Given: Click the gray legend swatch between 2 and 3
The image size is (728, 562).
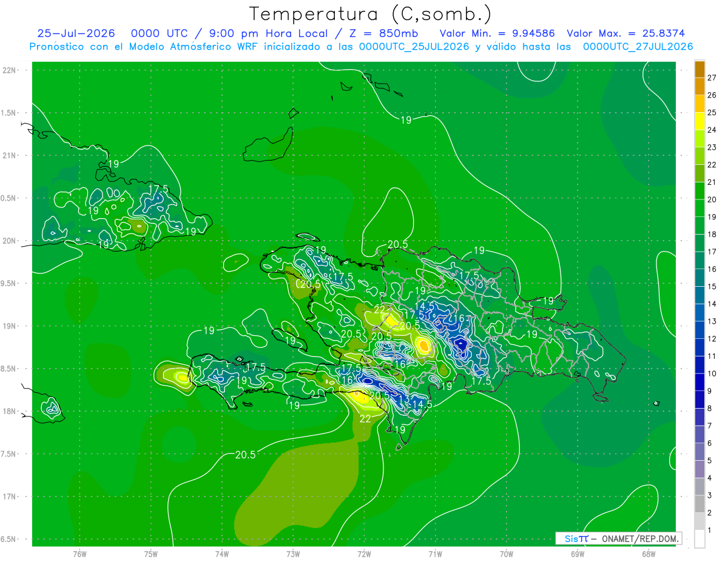Looking at the screenshot, I should coord(699,504).
